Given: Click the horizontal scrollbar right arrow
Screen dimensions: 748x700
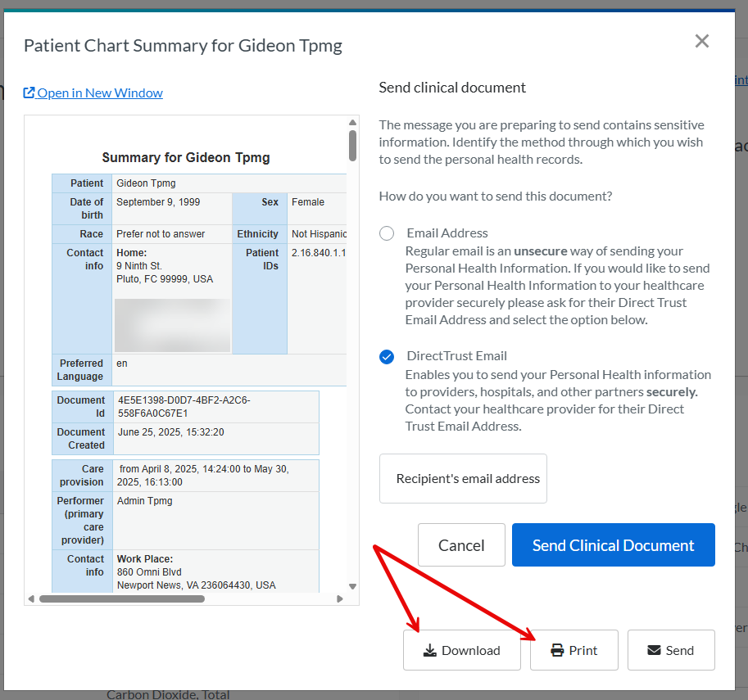Looking at the screenshot, I should (x=340, y=599).
